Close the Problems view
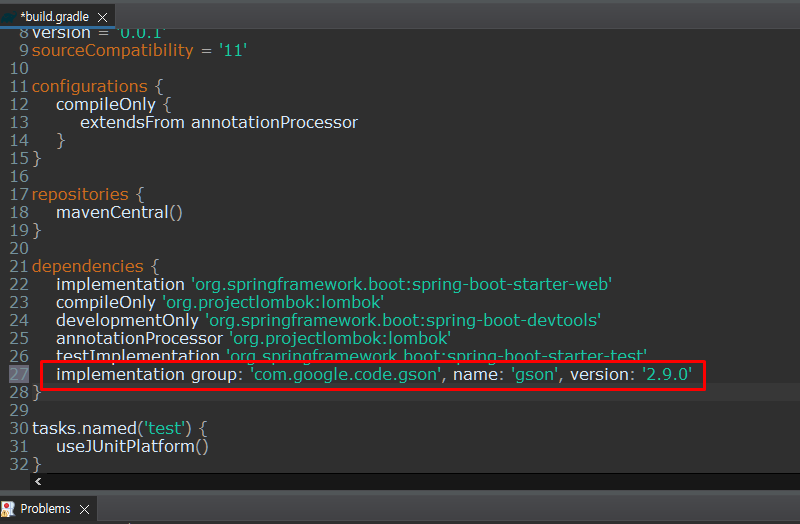Viewport: 800px width, 524px height. click(85, 509)
